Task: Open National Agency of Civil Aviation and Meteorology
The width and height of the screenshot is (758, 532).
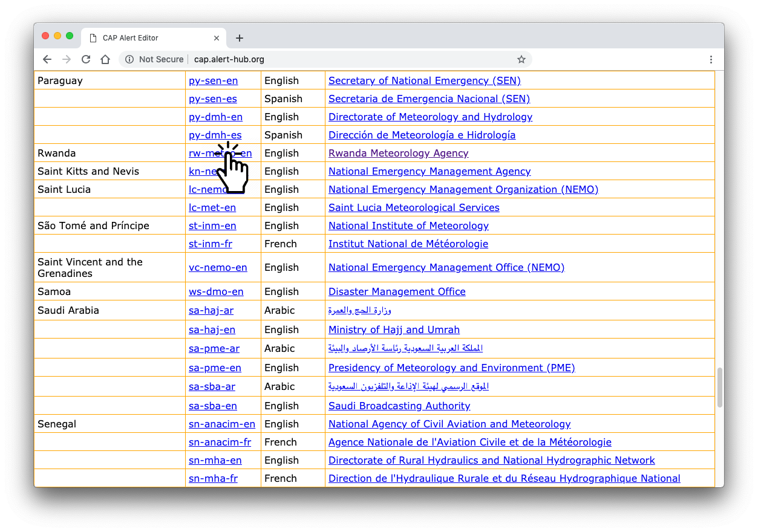Action: pos(449,424)
